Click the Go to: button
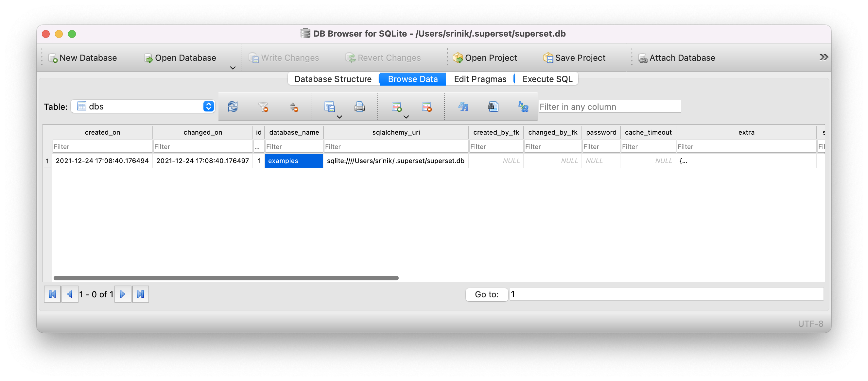This screenshot has height=381, width=868. [487, 294]
